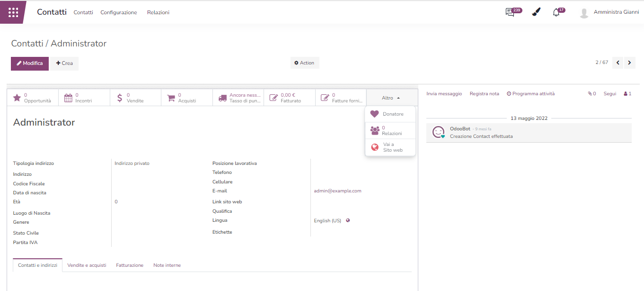Collapse the Altro dropdown
This screenshot has height=291, width=644.
coord(391,98)
